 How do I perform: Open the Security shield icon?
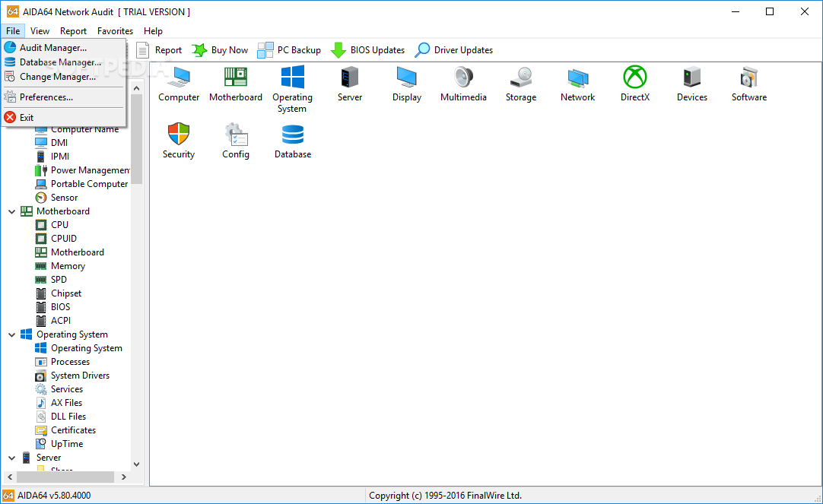[179, 141]
